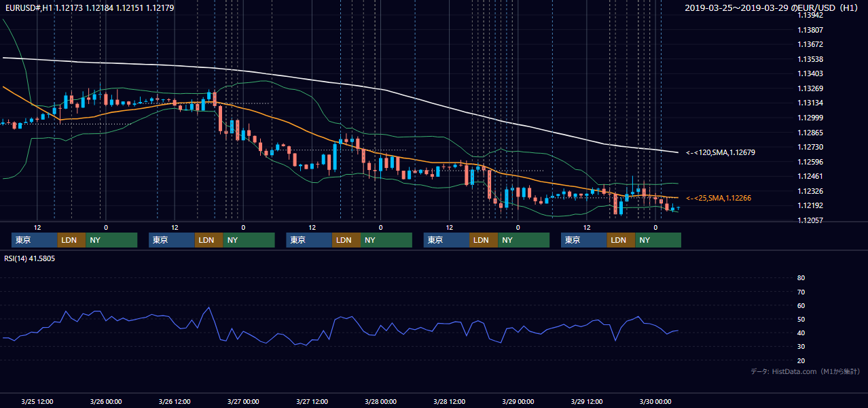Click price axis label 1.13269
This screenshot has height=408, width=868.
tap(810, 88)
